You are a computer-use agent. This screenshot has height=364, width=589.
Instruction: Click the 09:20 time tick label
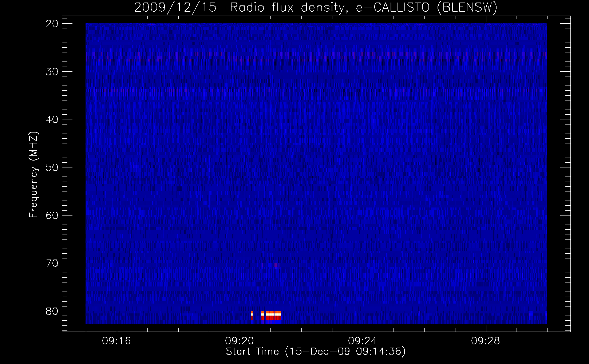click(240, 341)
